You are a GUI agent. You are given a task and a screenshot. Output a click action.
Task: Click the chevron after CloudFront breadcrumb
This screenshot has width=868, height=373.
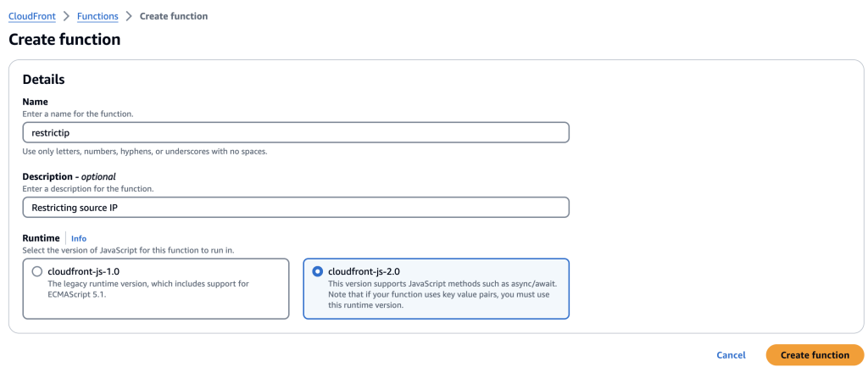(65, 16)
